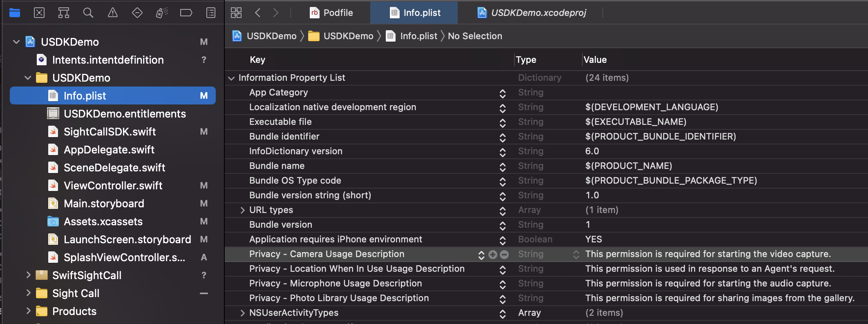Open the Test navigator diamond icon
Image resolution: width=868 pixels, height=324 pixels.
137,13
